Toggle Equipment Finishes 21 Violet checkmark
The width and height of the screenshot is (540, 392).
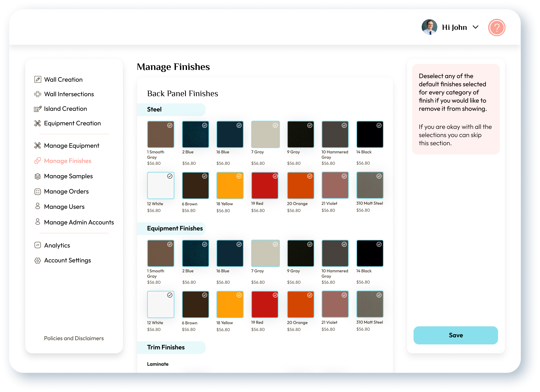coord(344,295)
